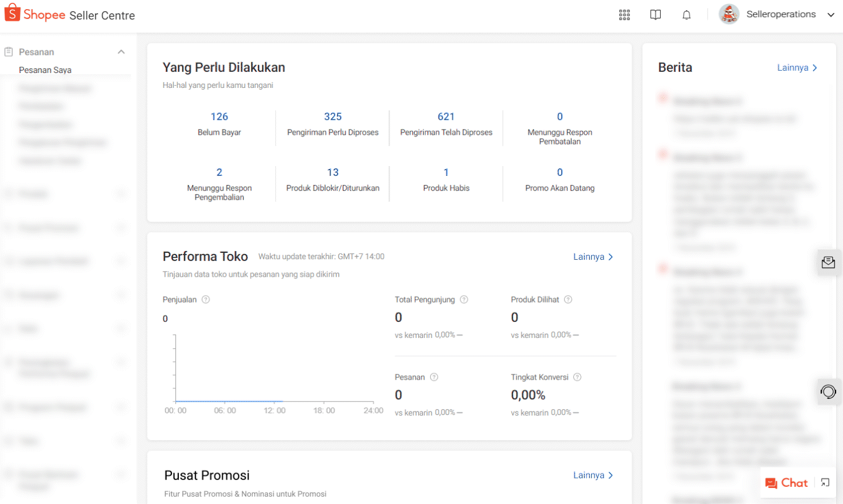Expand the chat window popout icon
The image size is (843, 504).
point(825,483)
